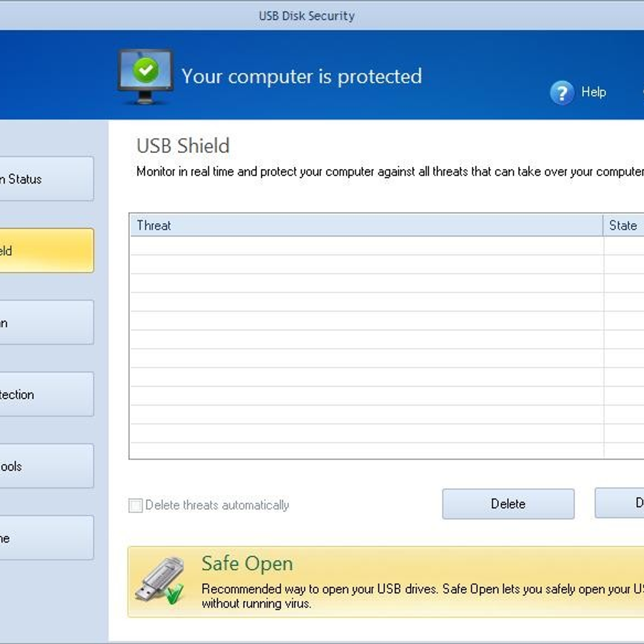The image size is (644, 644).
Task: Select the highlighted USB Shield sidebar tab
Action: pos(47,251)
